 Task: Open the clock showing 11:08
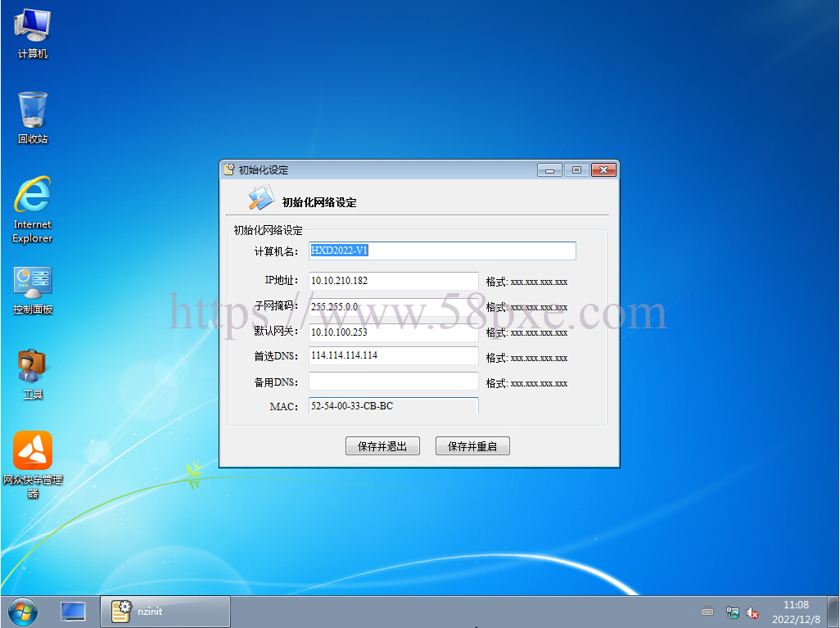pos(796,605)
